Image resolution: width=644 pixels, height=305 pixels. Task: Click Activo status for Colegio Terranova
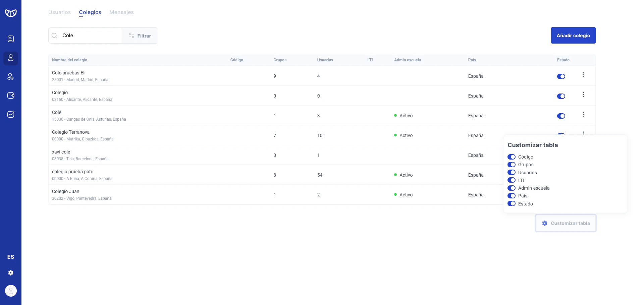click(x=404, y=135)
